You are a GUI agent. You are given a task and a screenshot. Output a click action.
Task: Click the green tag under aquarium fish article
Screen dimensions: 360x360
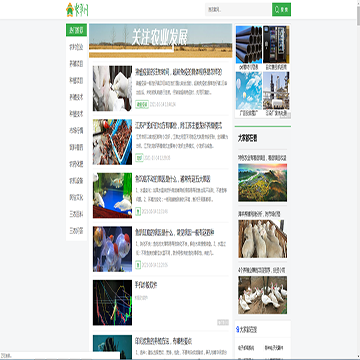[138, 211]
